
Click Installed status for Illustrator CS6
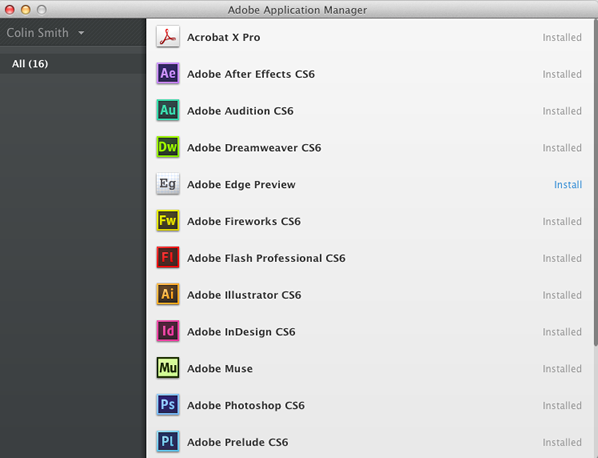[562, 295]
